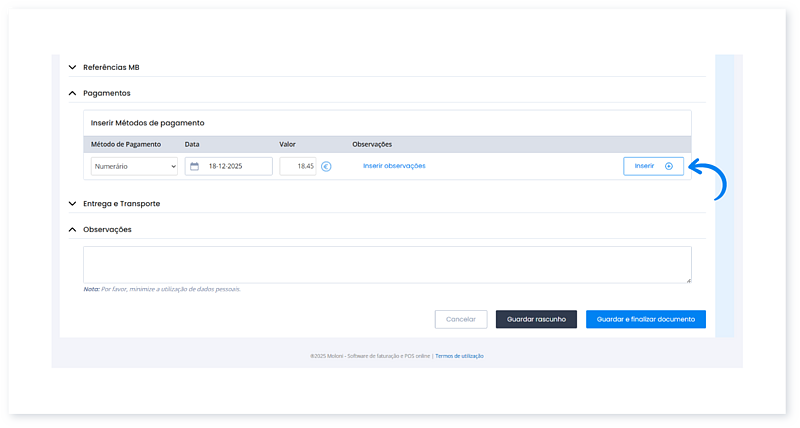Click the chevron next to Pagamentos

72,93
